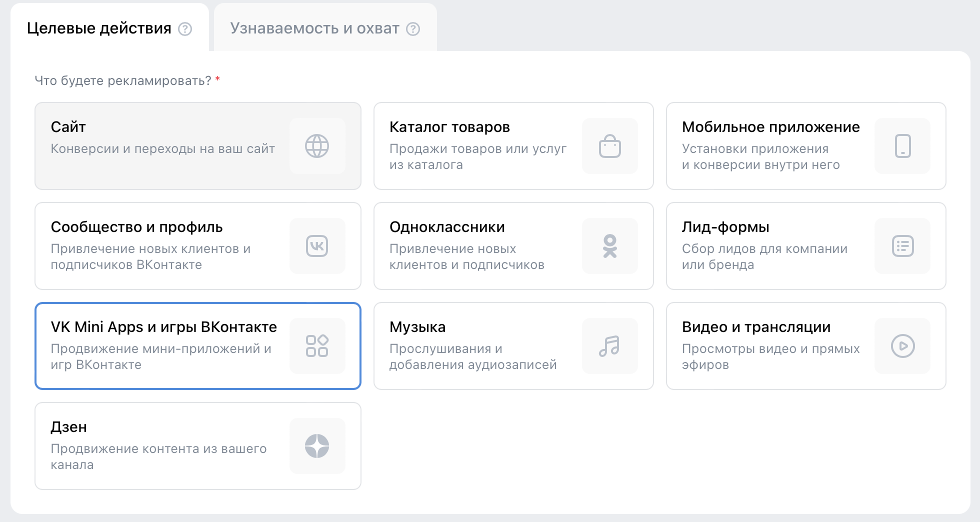The image size is (980, 522).
Task: Click the help icon beside Узнаваемость и охват
Action: pos(413,29)
